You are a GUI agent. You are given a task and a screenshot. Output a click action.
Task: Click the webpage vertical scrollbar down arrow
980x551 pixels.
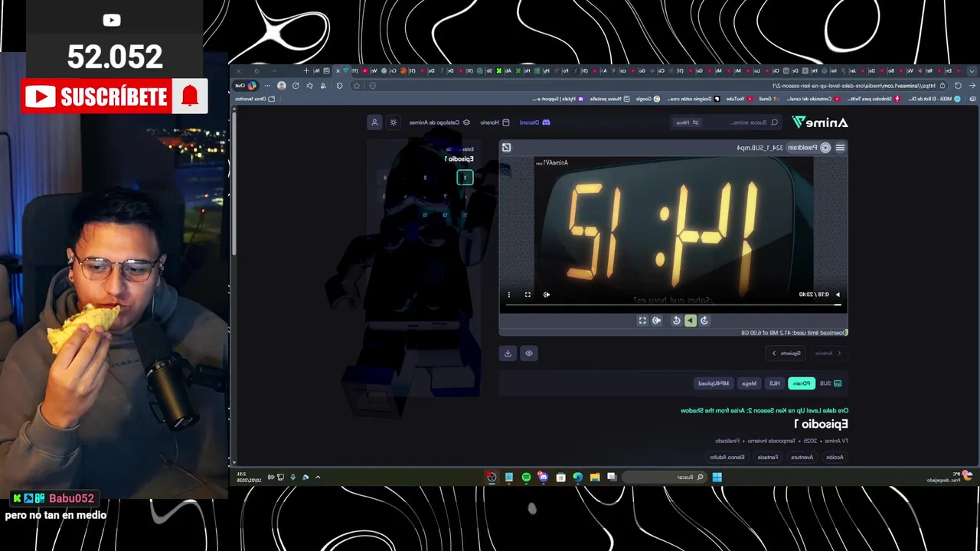tap(233, 462)
